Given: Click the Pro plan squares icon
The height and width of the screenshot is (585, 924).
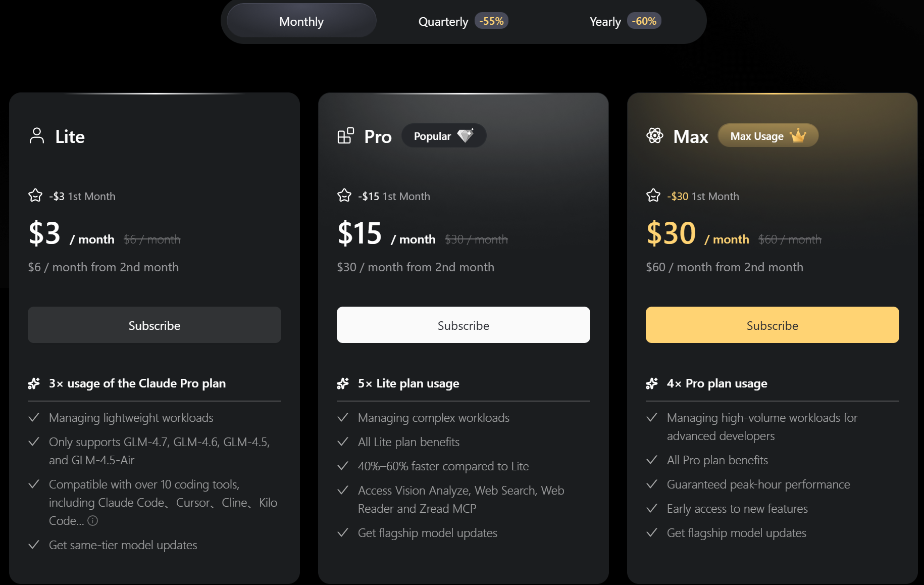Looking at the screenshot, I should [x=346, y=136].
